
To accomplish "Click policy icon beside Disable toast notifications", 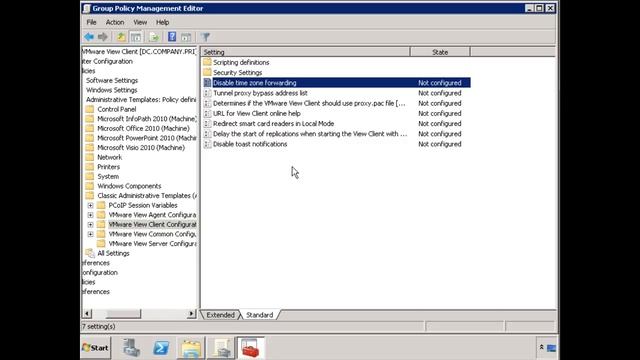I will pos(207,144).
